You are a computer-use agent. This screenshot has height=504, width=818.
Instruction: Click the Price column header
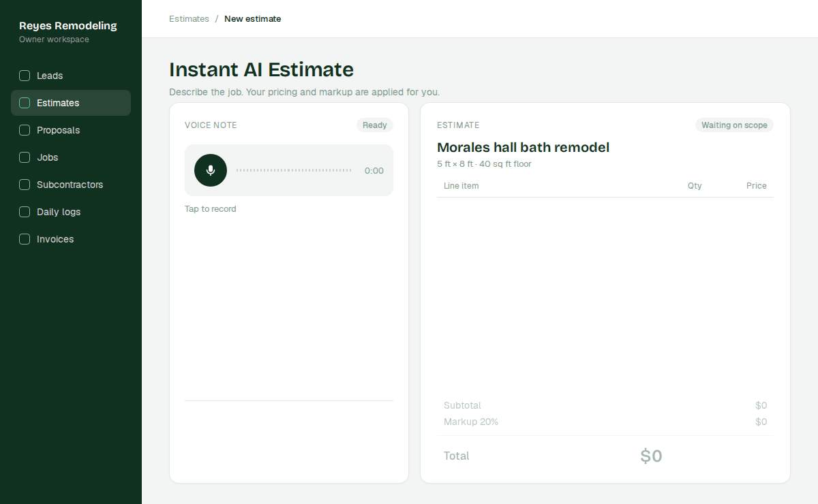[757, 186]
